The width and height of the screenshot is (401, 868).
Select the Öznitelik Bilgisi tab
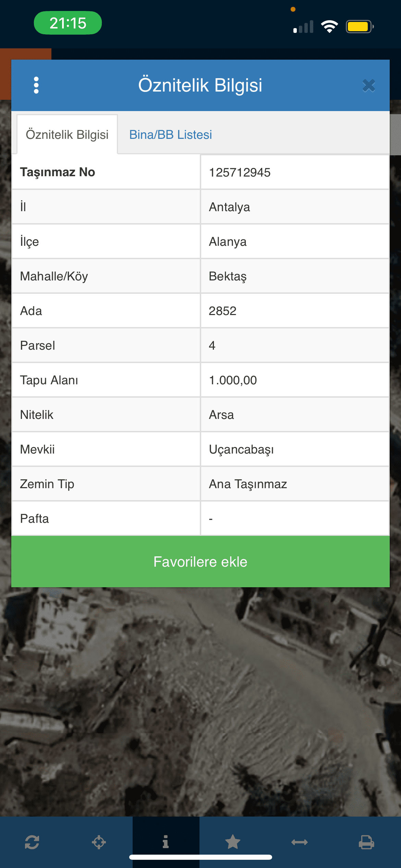coord(67,134)
